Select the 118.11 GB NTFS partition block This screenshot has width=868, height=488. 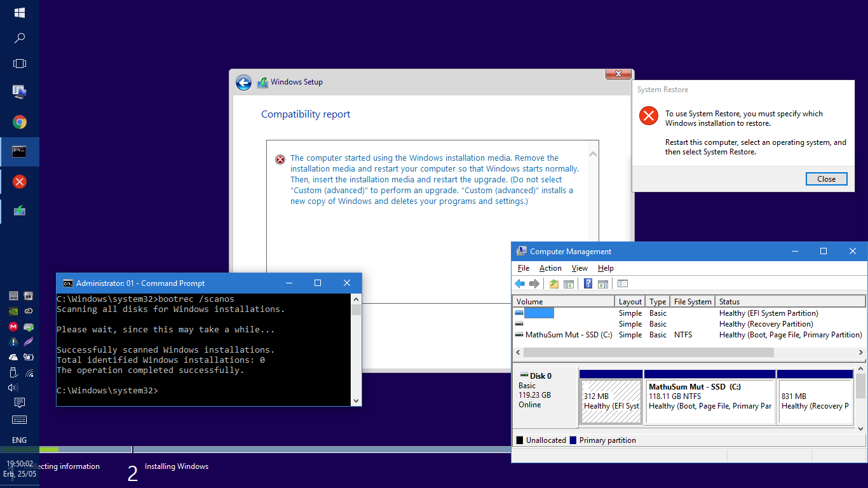pos(710,397)
